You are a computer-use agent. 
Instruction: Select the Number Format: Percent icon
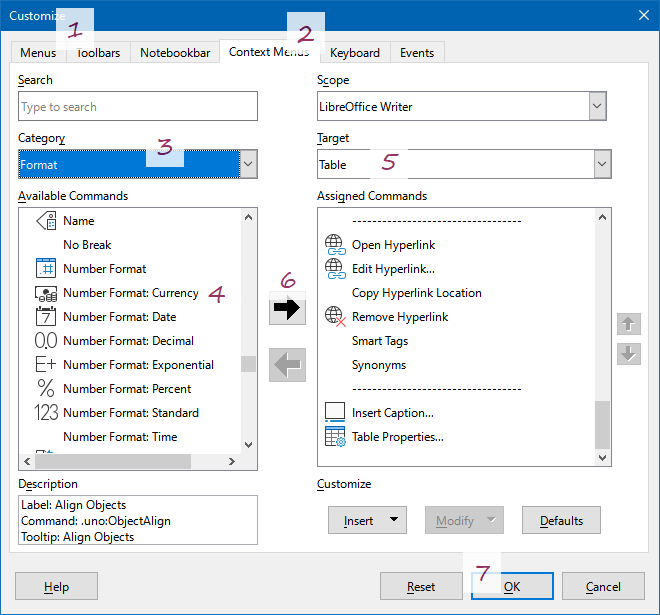(x=46, y=389)
